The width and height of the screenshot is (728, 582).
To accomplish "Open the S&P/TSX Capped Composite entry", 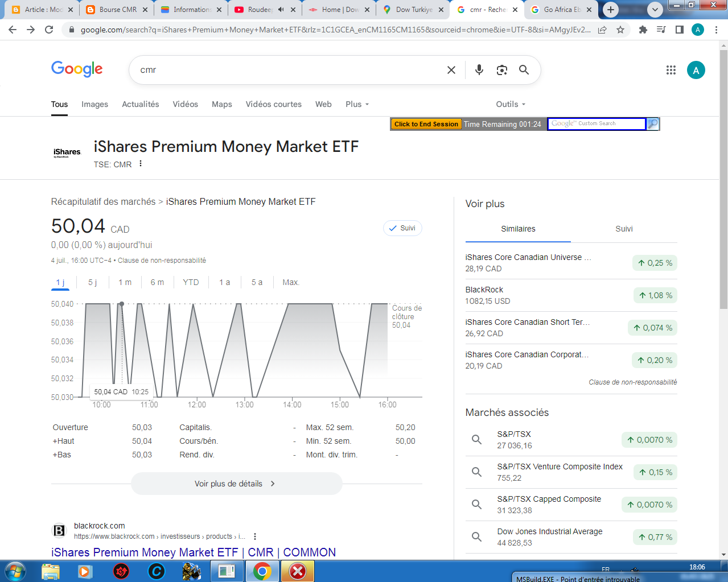I will [x=571, y=505].
